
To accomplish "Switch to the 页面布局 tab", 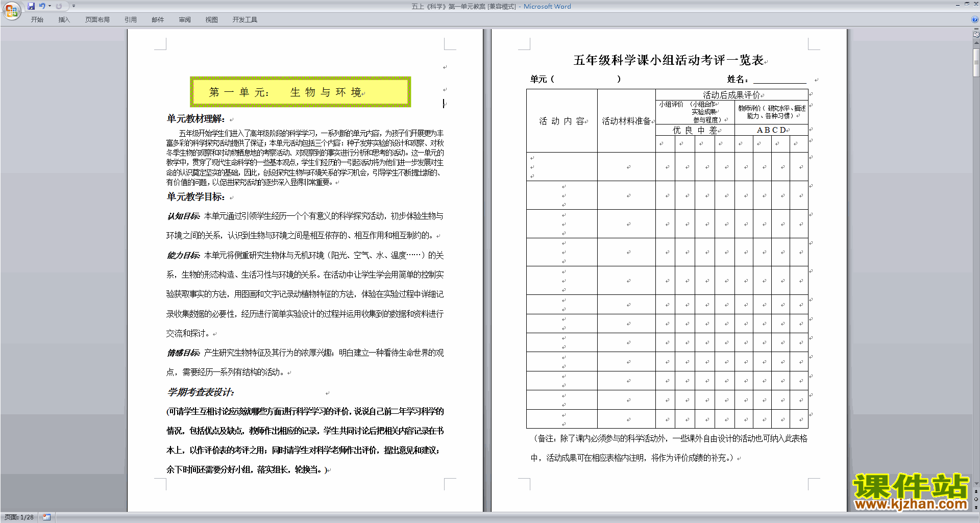I will (97, 20).
